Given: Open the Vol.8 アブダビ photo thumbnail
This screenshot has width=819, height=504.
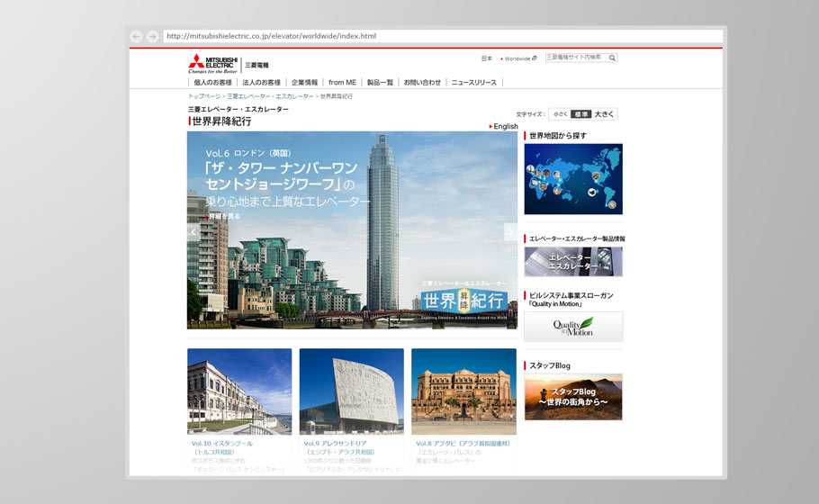Looking at the screenshot, I should [463, 391].
